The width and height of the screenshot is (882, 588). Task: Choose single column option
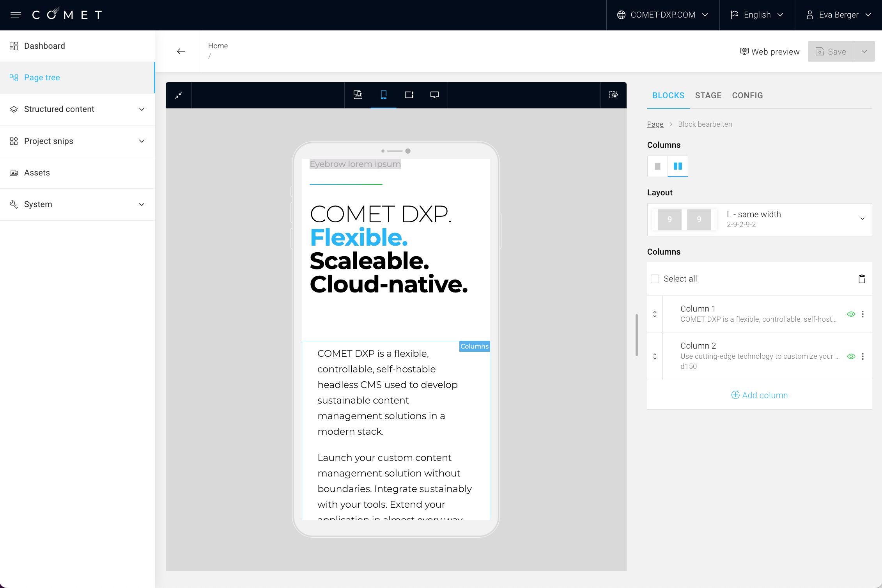(657, 166)
